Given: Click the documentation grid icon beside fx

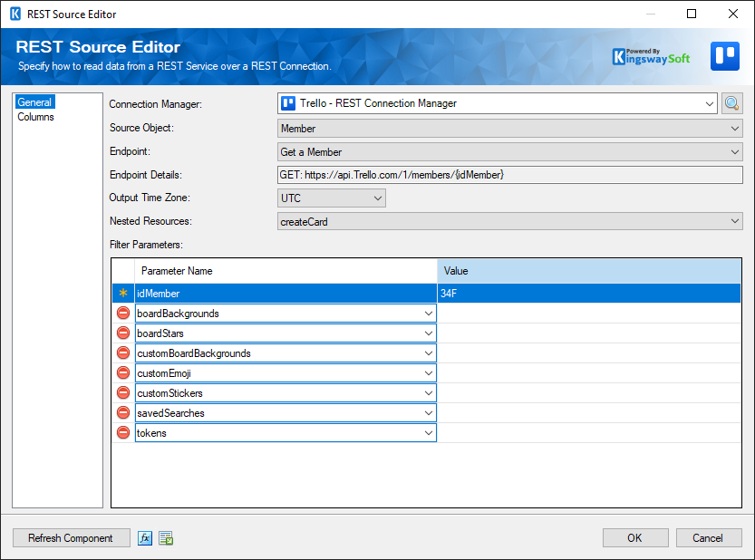Looking at the screenshot, I should 166,538.
